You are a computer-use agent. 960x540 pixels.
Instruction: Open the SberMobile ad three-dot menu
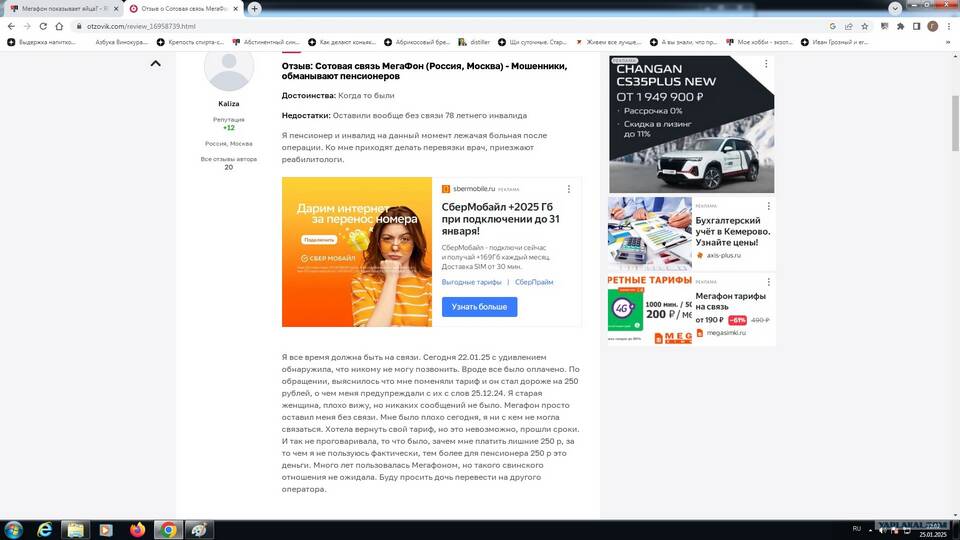click(569, 188)
